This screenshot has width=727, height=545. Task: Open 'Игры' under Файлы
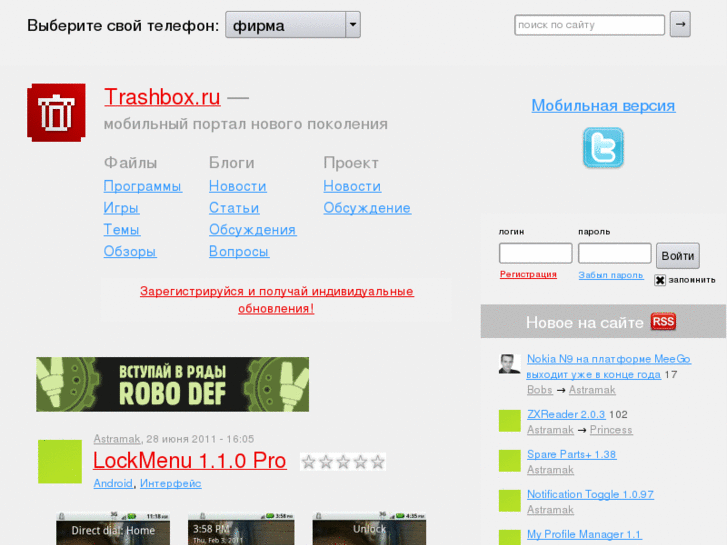point(121,208)
